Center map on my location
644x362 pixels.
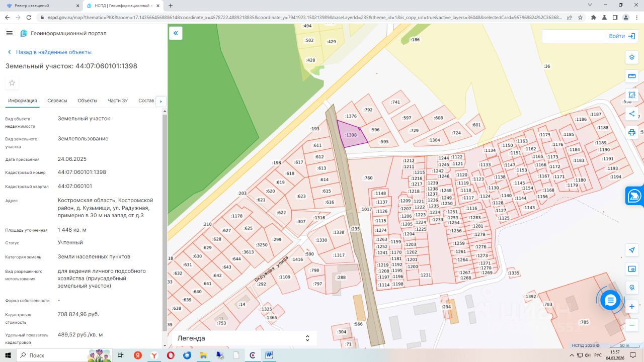[632, 250]
